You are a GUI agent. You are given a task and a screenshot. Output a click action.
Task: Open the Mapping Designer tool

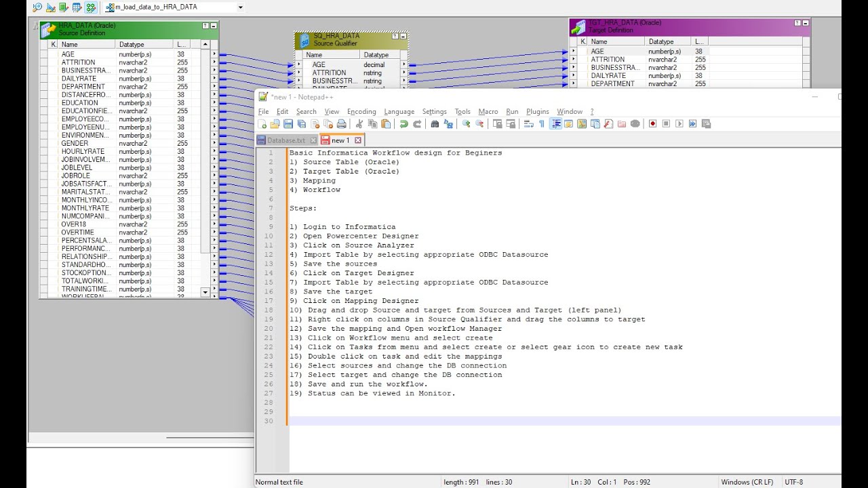pos(90,7)
